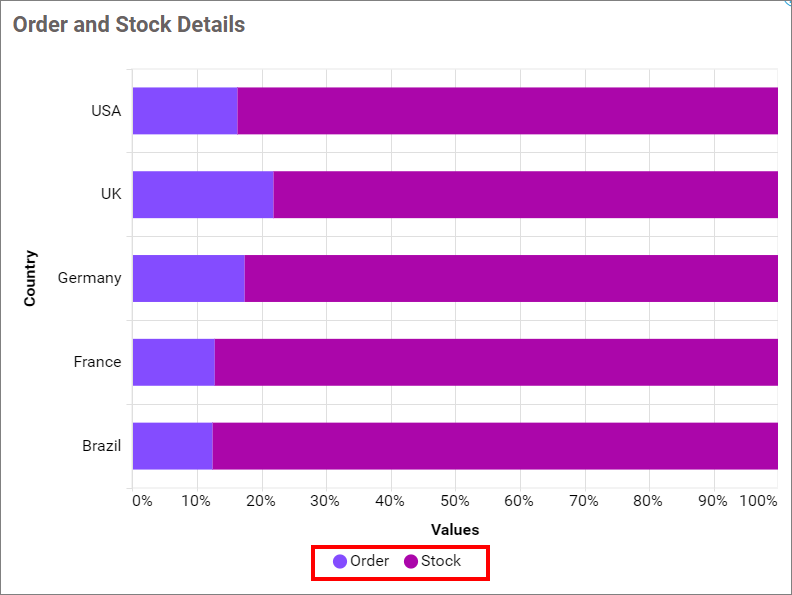The height and width of the screenshot is (595, 792).
Task: Click the Brazil axis label
Action: pos(101,446)
